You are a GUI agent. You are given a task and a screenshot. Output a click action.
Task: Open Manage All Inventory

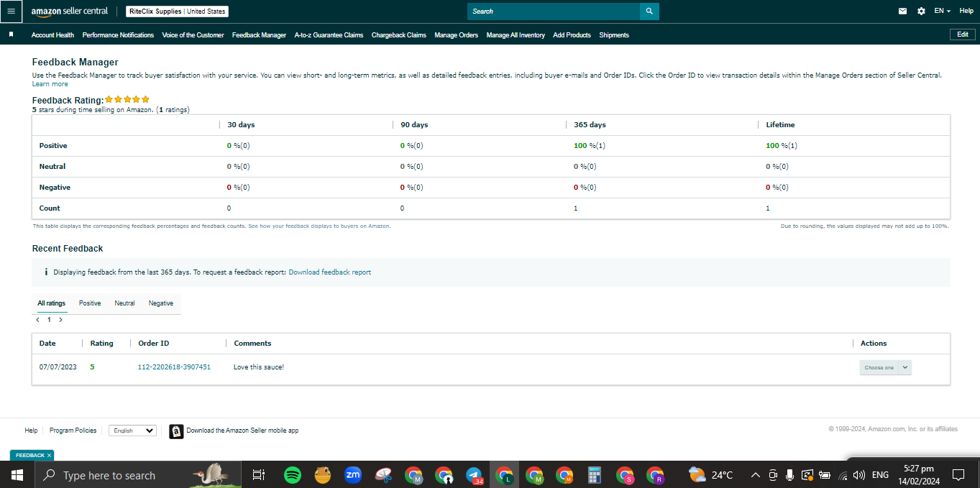click(x=516, y=35)
